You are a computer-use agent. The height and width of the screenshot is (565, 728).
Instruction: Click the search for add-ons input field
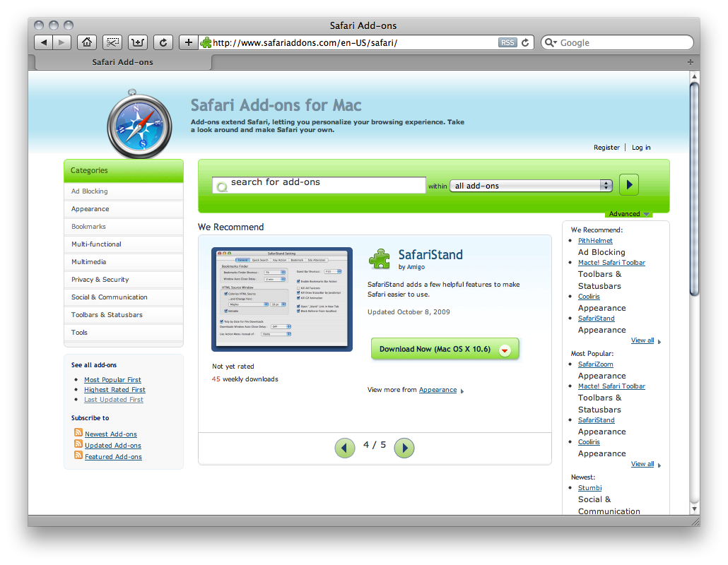coord(318,185)
